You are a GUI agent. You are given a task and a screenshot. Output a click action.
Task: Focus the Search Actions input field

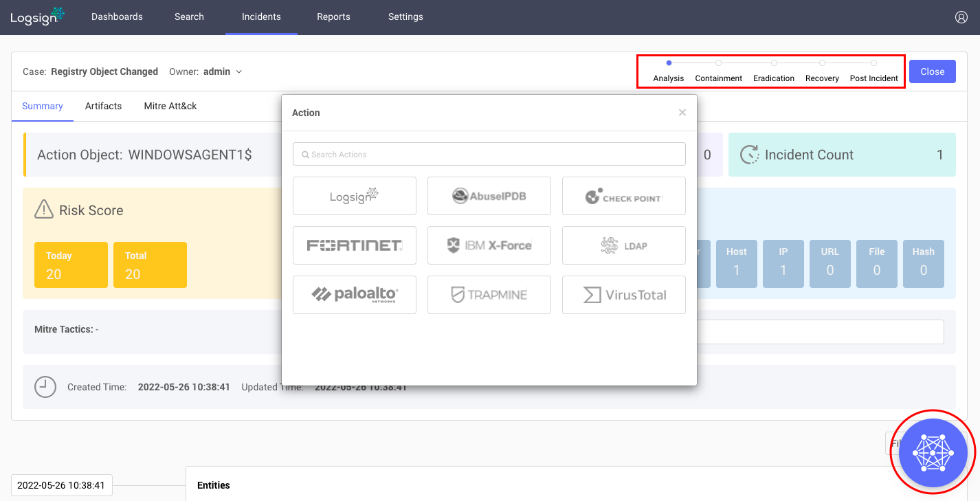[489, 154]
